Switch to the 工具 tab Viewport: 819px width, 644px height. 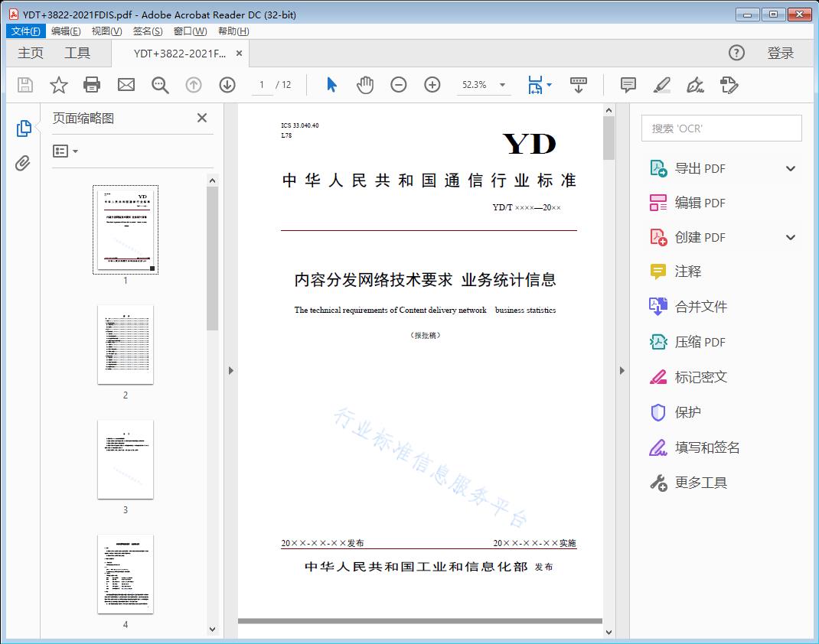point(79,53)
